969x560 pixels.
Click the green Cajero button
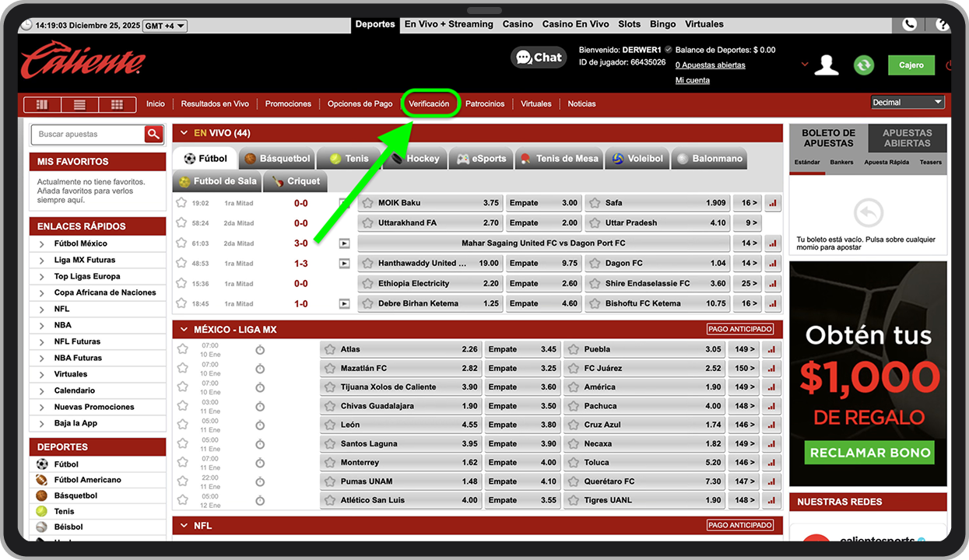[x=911, y=65]
